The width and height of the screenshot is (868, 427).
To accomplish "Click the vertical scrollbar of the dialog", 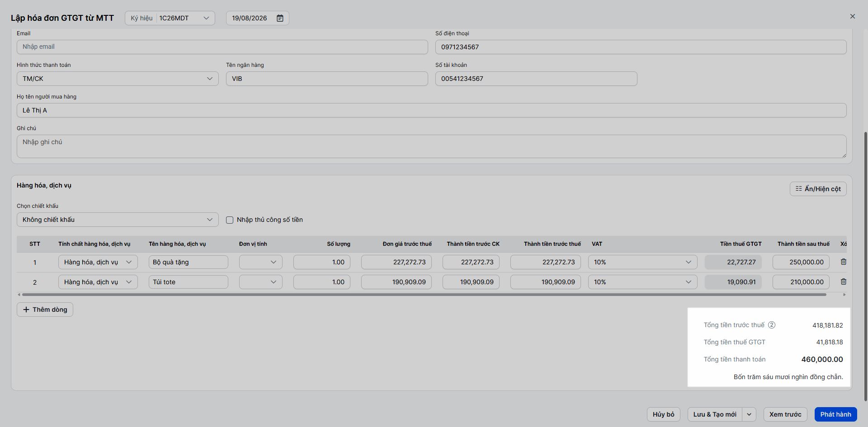I will [865, 267].
